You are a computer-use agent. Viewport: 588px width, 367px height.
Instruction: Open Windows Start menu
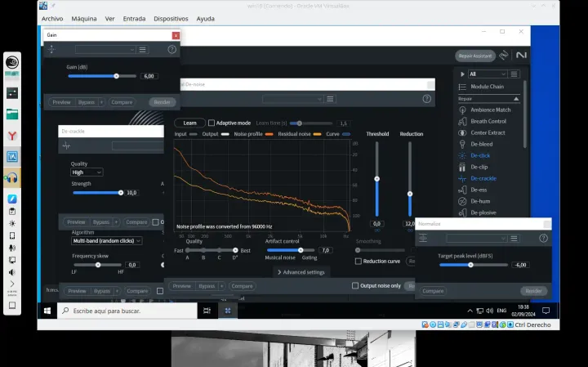click(x=47, y=311)
